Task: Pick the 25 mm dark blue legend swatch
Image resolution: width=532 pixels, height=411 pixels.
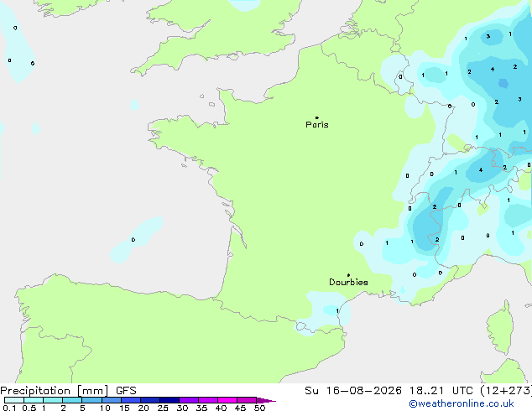Action: pos(169,400)
